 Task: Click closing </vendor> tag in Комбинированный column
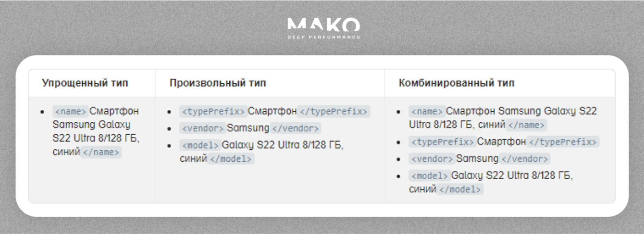[525, 159]
